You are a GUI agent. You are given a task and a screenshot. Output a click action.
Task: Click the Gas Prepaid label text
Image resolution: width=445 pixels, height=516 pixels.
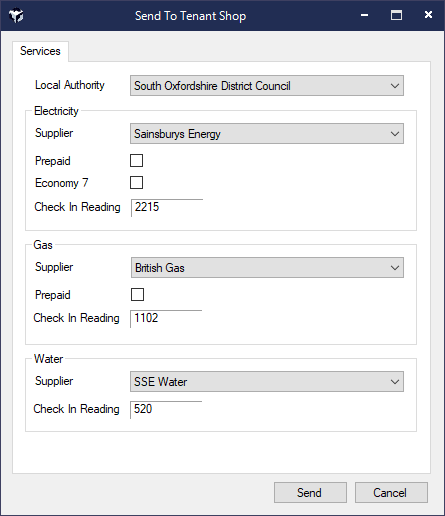pos(53,295)
